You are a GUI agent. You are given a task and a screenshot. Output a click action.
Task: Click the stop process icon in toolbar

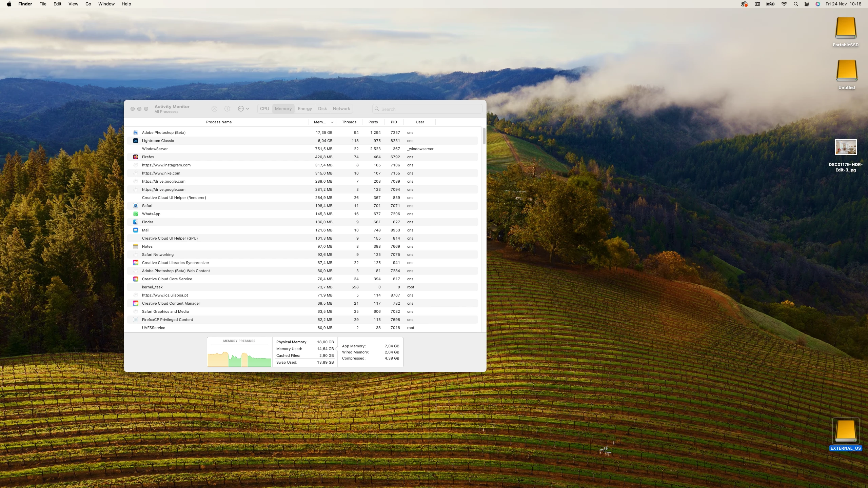click(x=214, y=109)
